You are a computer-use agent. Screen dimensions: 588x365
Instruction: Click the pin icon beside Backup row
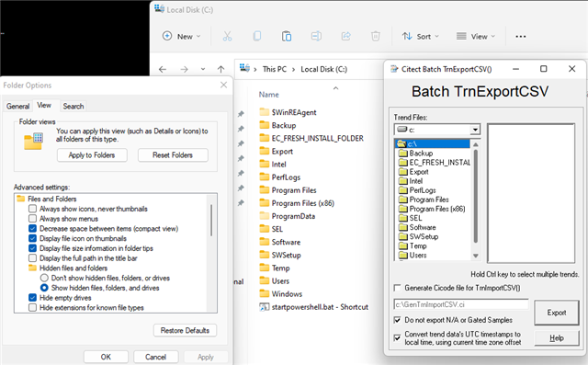[x=241, y=129]
